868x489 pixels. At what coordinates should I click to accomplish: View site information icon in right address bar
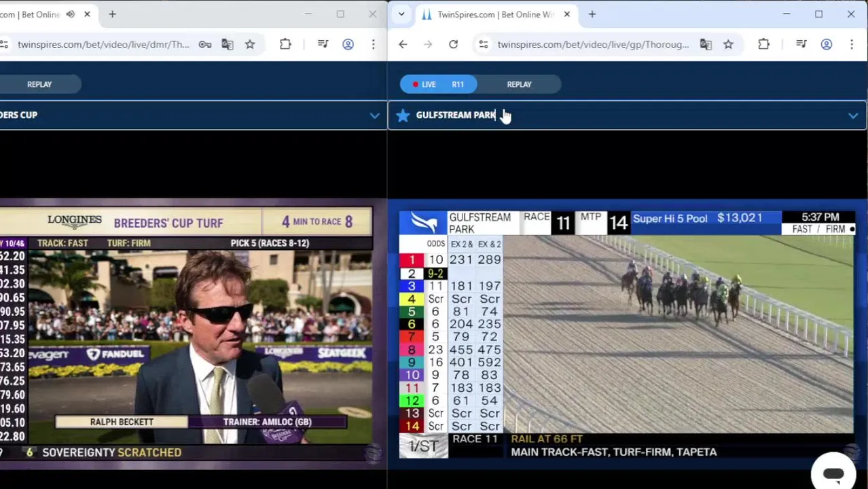(483, 45)
